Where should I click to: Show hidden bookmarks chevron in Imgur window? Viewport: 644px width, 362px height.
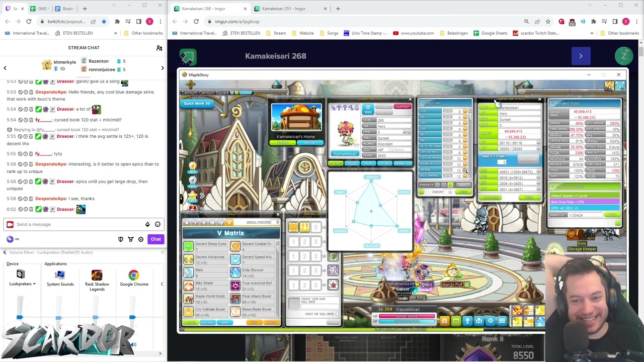592,33
